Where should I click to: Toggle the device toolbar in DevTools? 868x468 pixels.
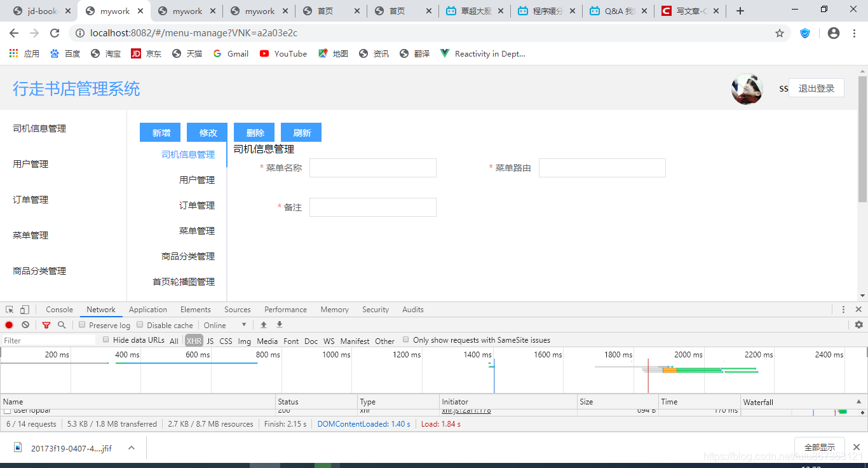click(24, 309)
